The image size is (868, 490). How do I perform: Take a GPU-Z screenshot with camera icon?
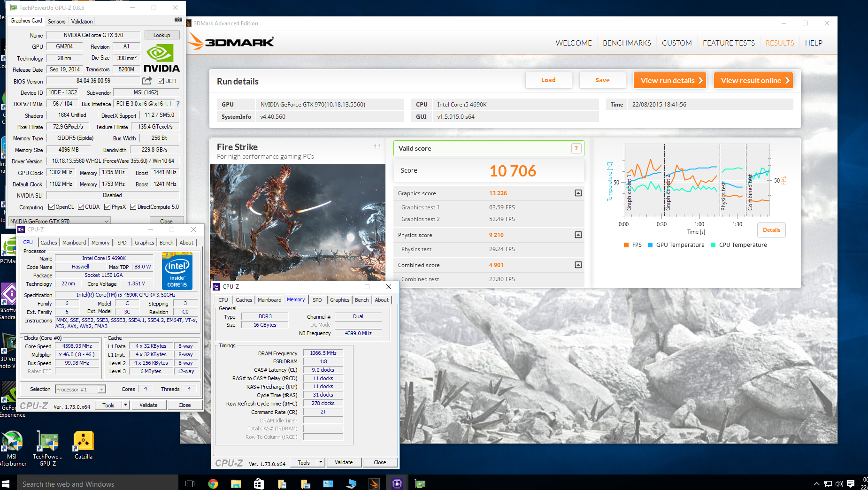(178, 20)
